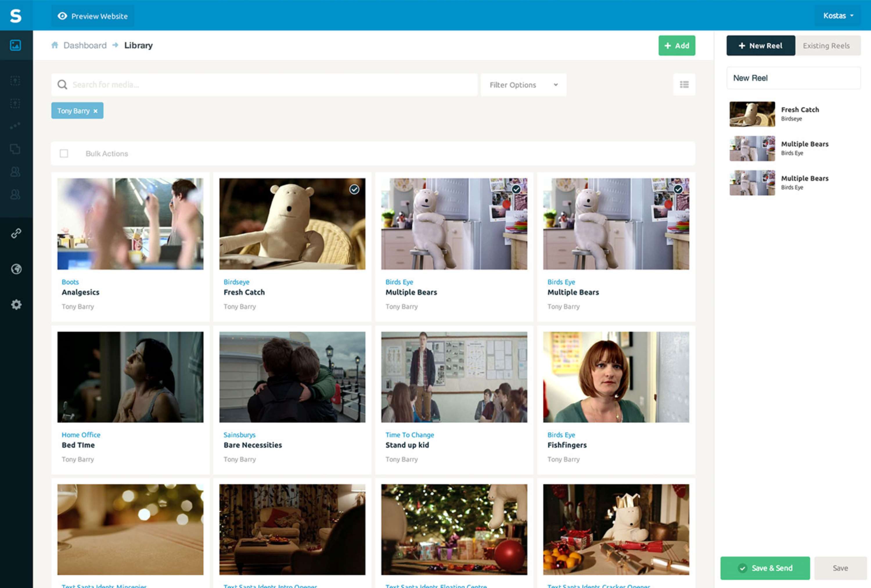Click the second upload icon above three dots
This screenshot has height=588, width=871.
15,103
